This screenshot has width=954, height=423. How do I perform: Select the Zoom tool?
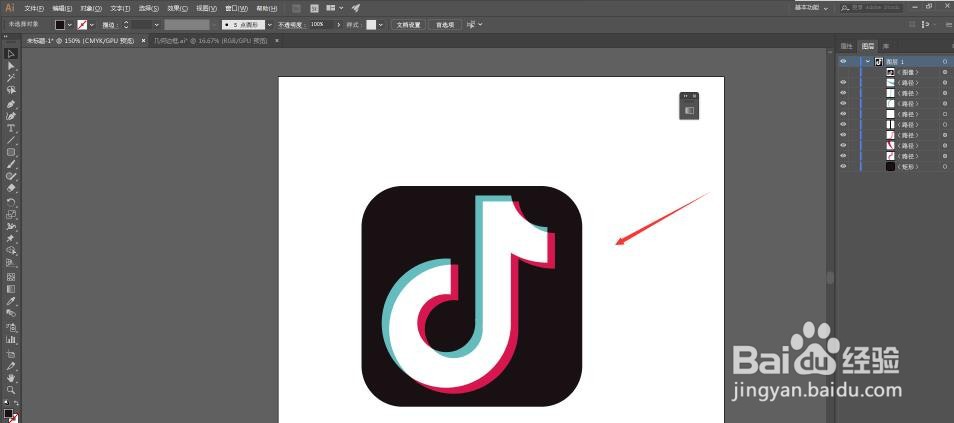[x=11, y=390]
